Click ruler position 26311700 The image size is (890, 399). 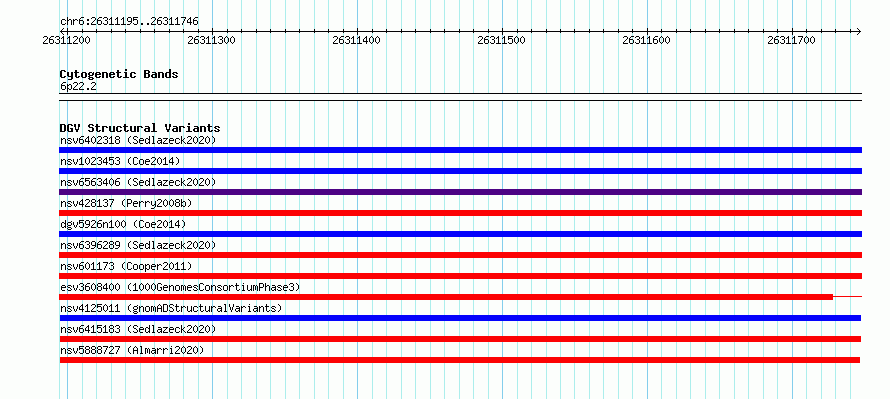click(x=791, y=40)
